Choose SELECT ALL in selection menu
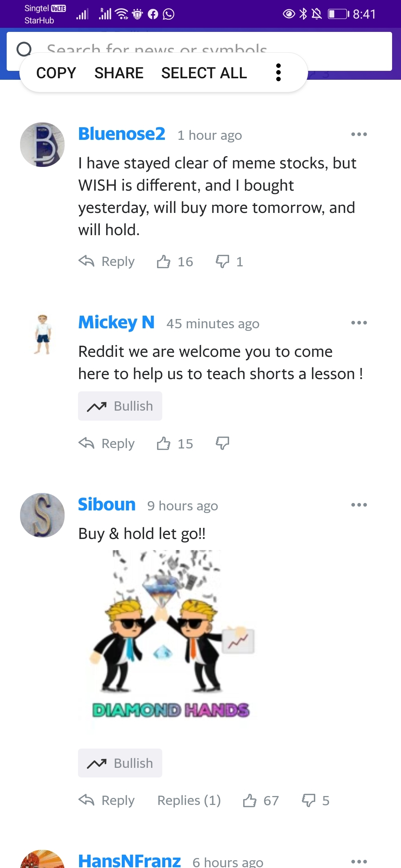 point(204,73)
